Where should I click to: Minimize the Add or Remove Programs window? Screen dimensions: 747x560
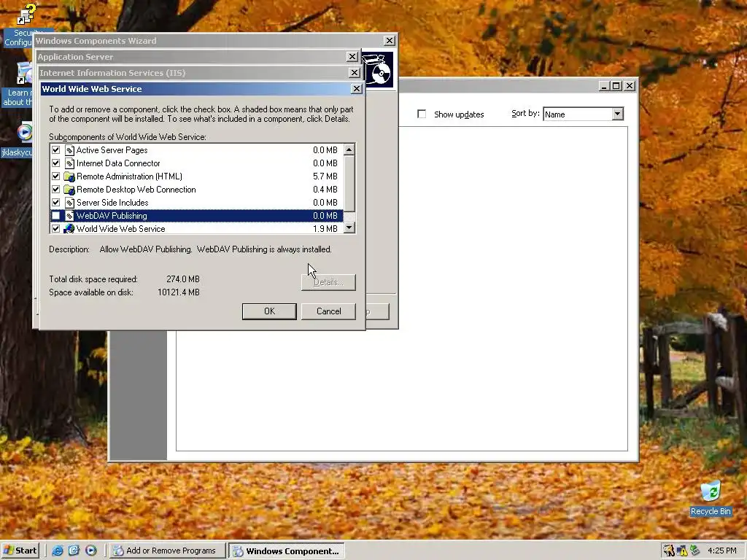coord(604,86)
